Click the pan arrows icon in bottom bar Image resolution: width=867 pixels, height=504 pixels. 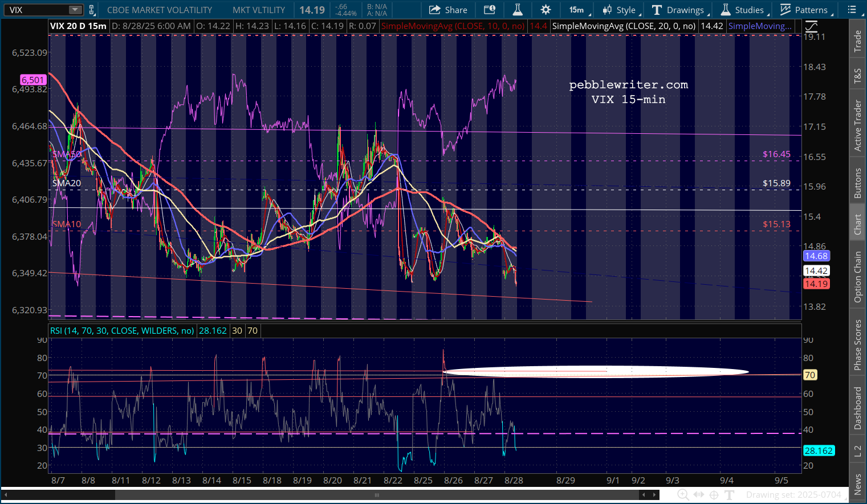[698, 495]
